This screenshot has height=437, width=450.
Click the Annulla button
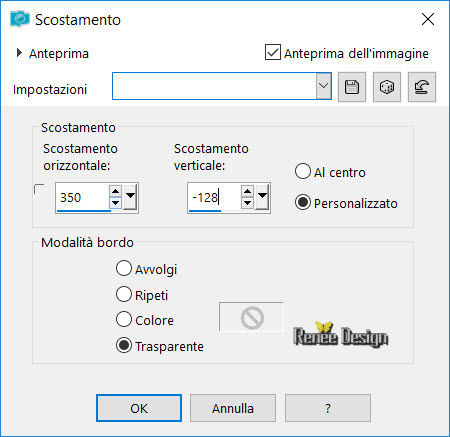pos(233,408)
